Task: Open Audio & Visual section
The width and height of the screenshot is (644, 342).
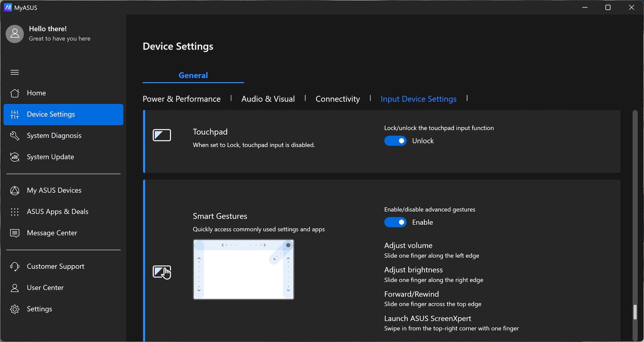Action: click(268, 99)
